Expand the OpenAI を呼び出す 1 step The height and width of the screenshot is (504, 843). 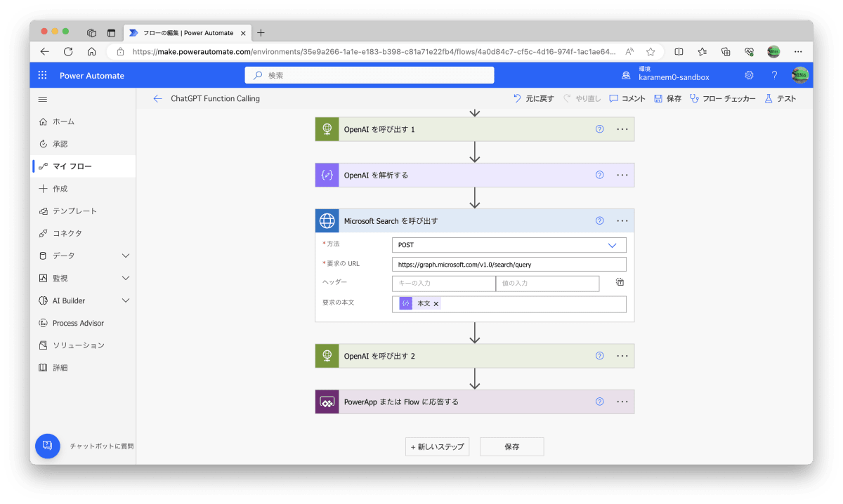coord(475,129)
